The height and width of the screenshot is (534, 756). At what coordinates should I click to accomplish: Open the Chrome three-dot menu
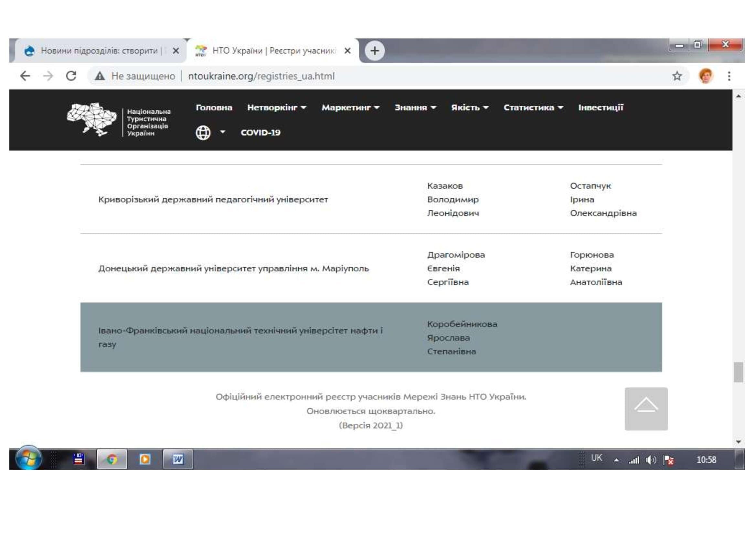729,76
